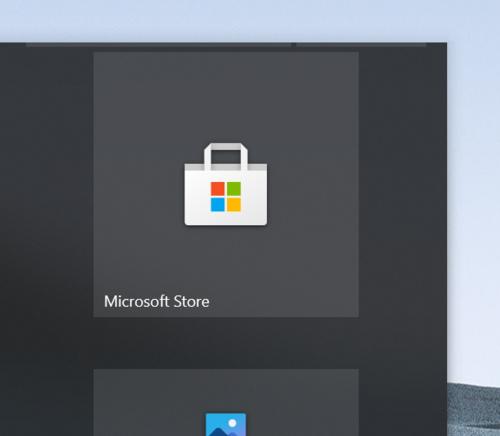The height and width of the screenshot is (436, 500).
Task: Click the rocky landscape wallpaper at the lower right
Action: tap(473, 410)
